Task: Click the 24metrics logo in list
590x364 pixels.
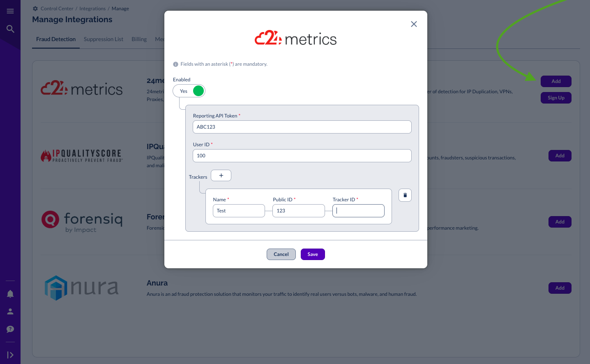Action: click(x=81, y=88)
